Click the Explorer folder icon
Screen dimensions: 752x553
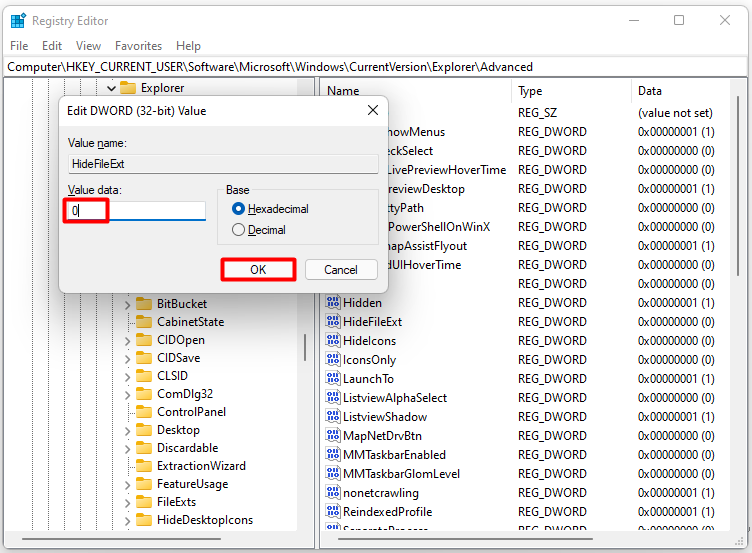(x=128, y=88)
